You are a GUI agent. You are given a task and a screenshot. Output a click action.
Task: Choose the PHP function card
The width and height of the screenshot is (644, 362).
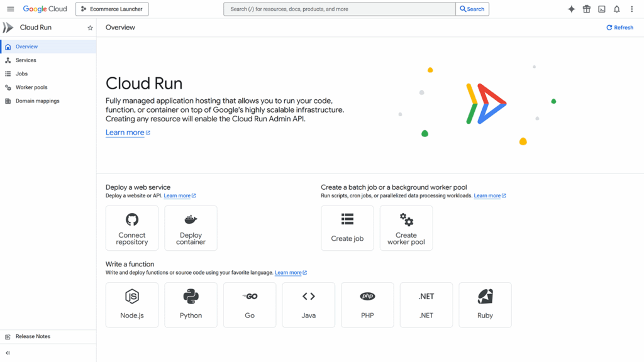(x=367, y=305)
